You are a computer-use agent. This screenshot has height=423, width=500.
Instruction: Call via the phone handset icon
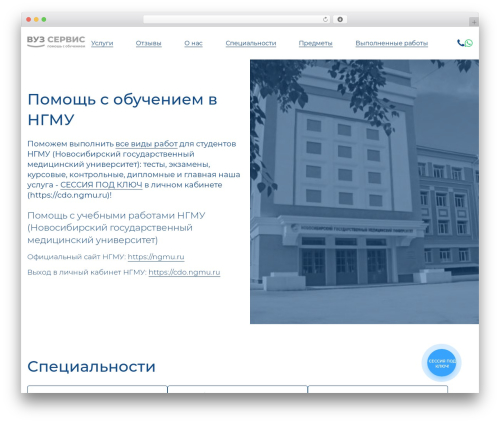pos(460,43)
